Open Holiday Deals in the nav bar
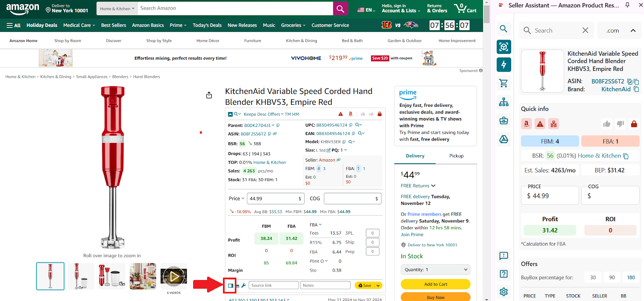 click(42, 25)
